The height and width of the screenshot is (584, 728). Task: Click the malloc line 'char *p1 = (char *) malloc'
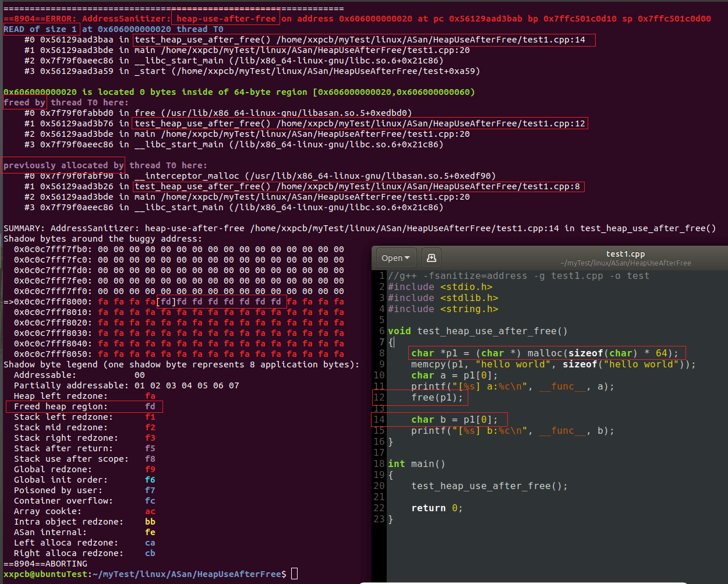click(x=545, y=353)
